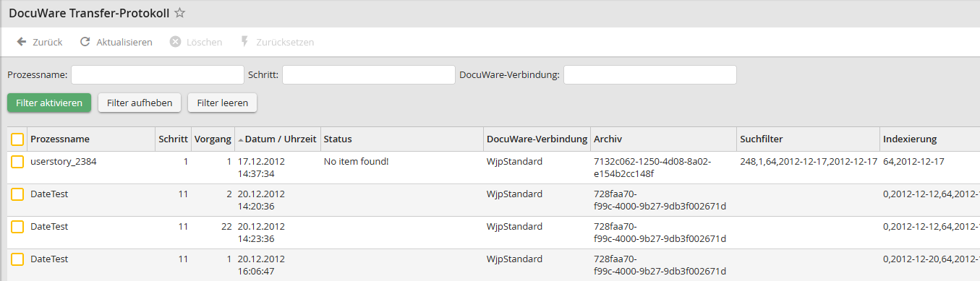
Task: Click the Archiv column header
Action: pyautogui.click(x=608, y=139)
